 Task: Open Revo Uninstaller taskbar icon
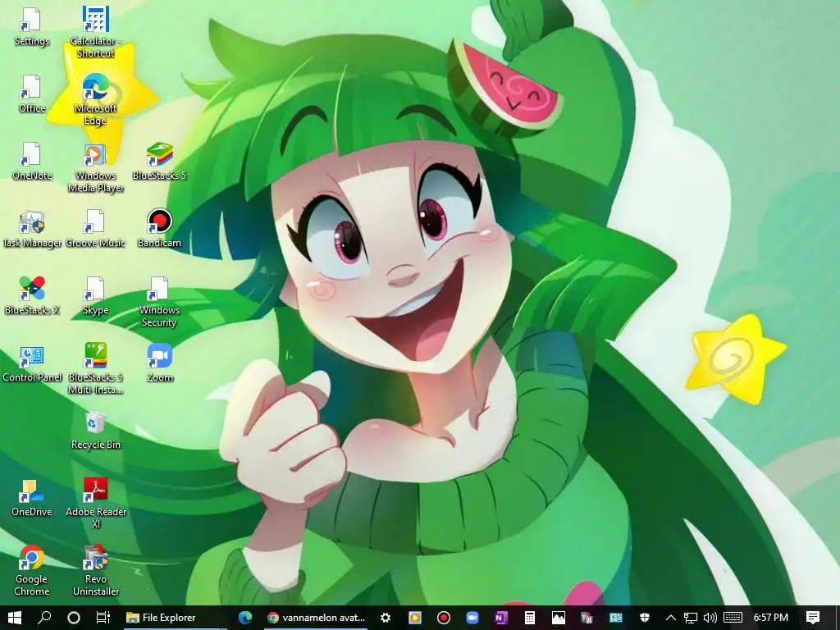[587, 618]
